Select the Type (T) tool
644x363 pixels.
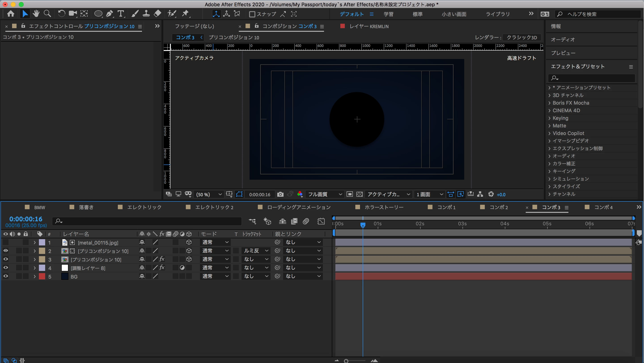click(x=121, y=14)
